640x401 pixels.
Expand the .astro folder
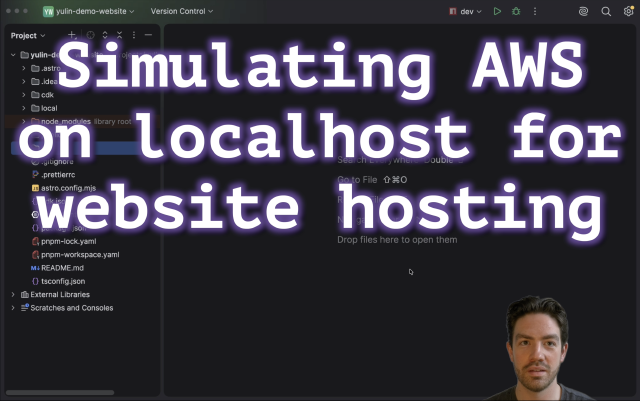(24, 68)
